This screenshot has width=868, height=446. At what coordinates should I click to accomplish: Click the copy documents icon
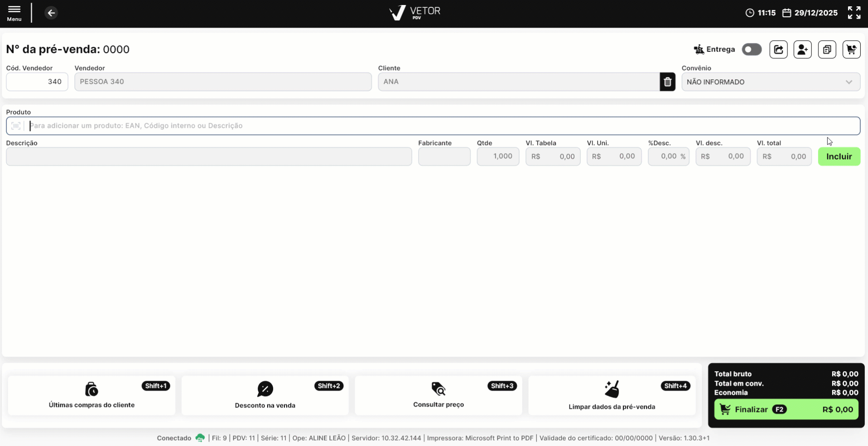[827, 49]
